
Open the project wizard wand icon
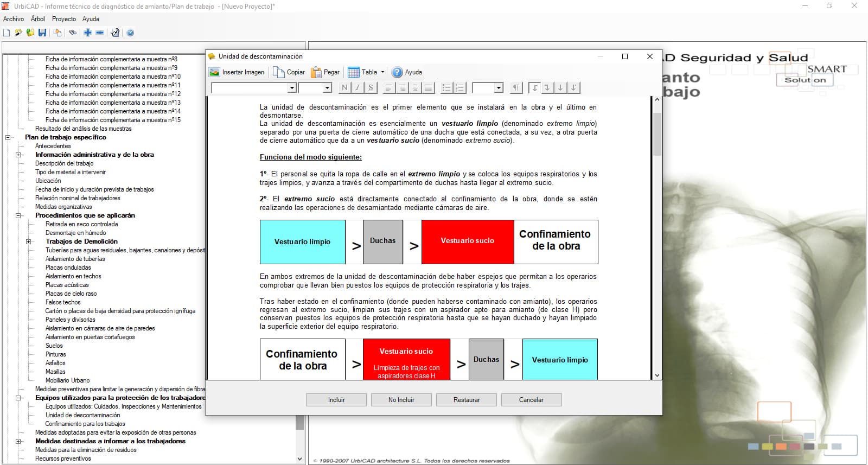point(18,33)
